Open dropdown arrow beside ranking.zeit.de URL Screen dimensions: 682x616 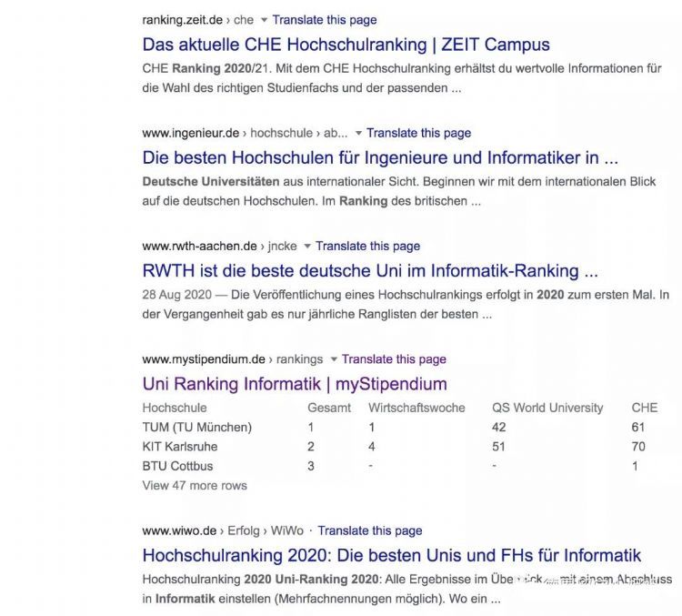pyautogui.click(x=264, y=20)
